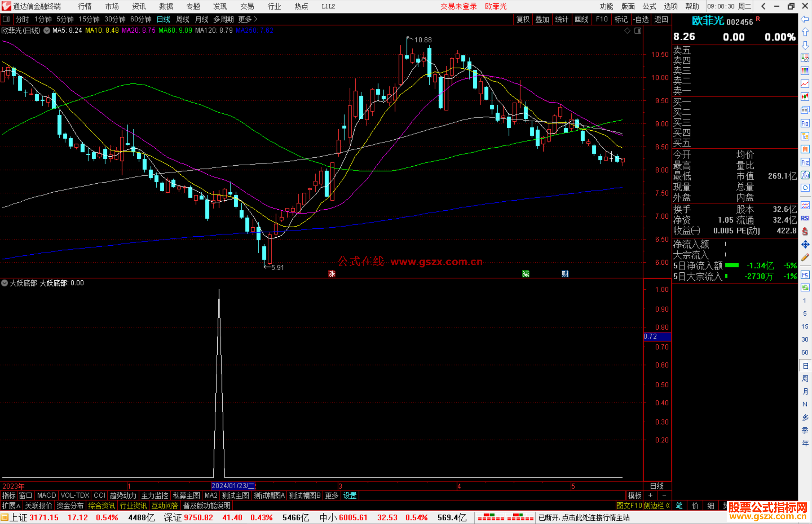This screenshot has width=812, height=524.
Task: Open the 模板 template dropdown
Action: click(635, 495)
